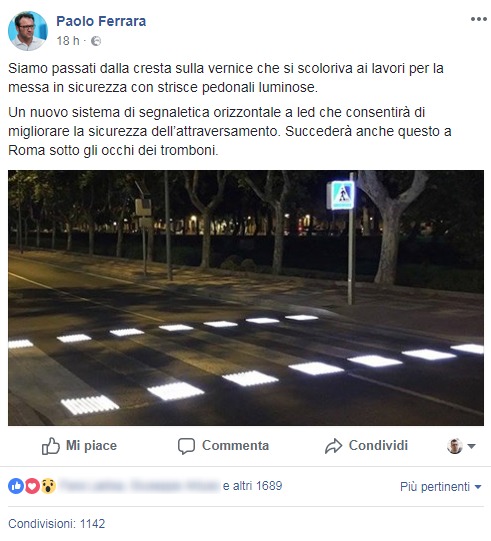Click the blurred names of people who reacted
Screen dimensions: 491x541
click(140, 486)
